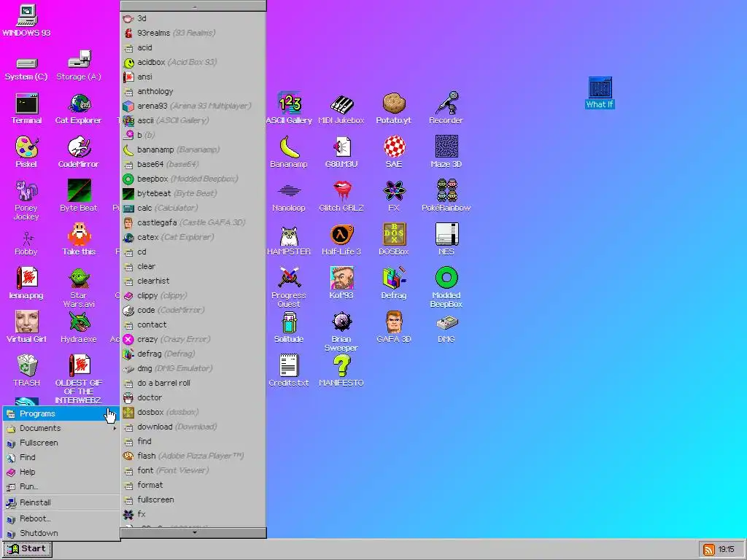Select castlegafa in the programs list
This screenshot has height=560, width=747.
click(x=193, y=222)
